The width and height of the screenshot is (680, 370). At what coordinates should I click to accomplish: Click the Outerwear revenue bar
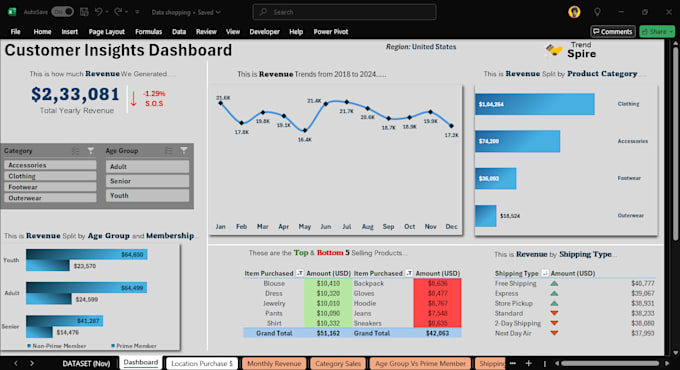tap(486, 216)
